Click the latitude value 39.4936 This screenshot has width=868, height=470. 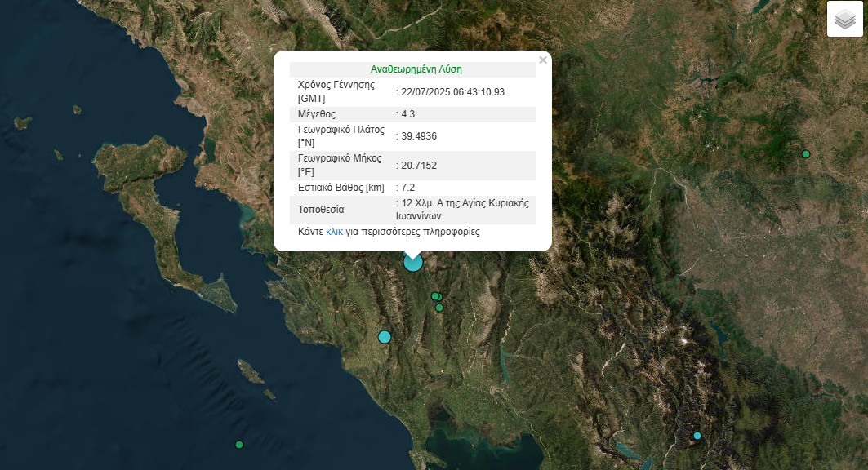(420, 136)
